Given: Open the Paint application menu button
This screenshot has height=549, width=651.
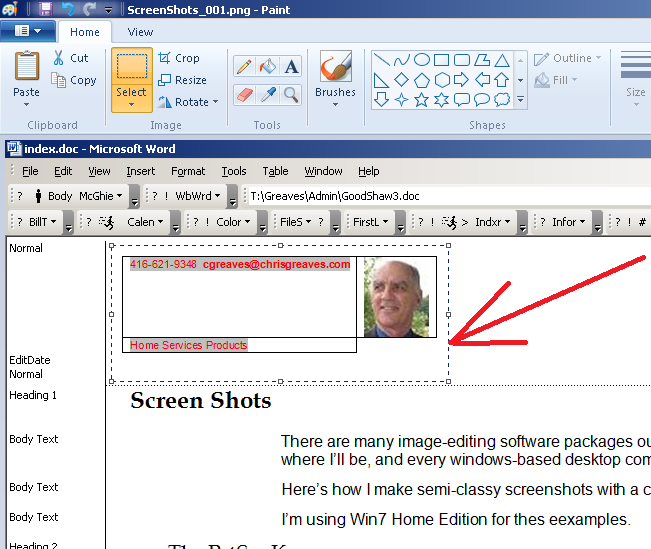Looking at the screenshot, I should (x=28, y=31).
